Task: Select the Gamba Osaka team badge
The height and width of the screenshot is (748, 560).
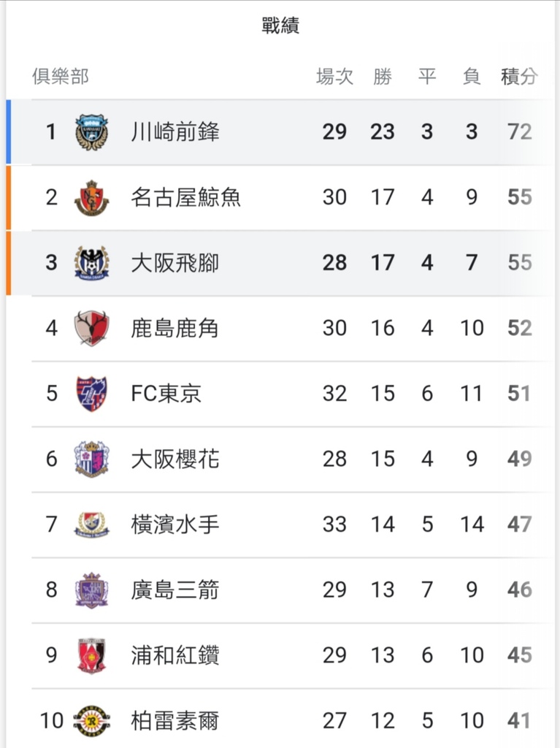Action: click(x=91, y=263)
